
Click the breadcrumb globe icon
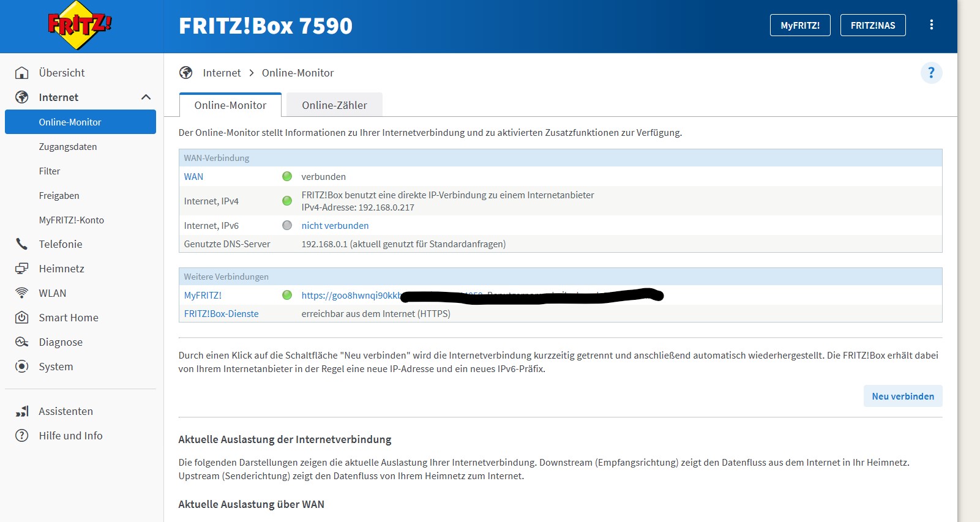click(x=185, y=73)
